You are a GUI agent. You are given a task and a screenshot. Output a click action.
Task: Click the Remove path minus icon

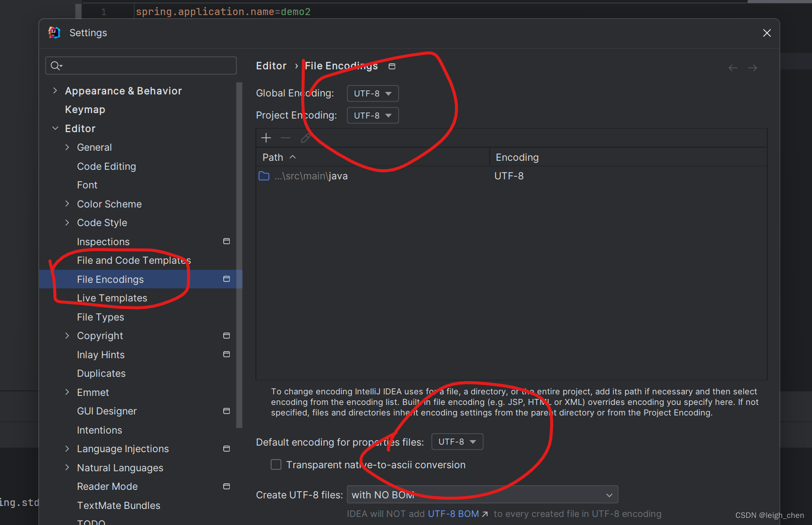286,138
